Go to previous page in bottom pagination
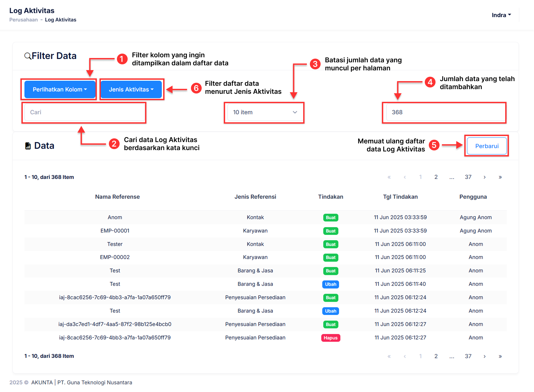Image resolution: width=534 pixels, height=392 pixels. [x=405, y=356]
